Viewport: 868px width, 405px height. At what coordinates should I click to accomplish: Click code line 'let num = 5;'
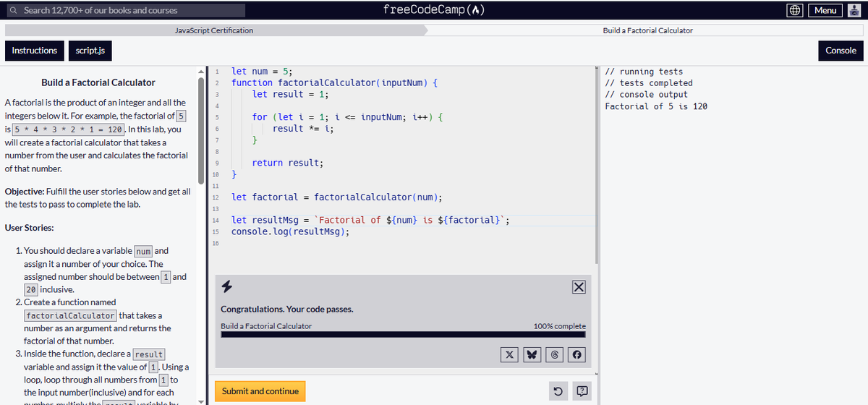tap(262, 71)
